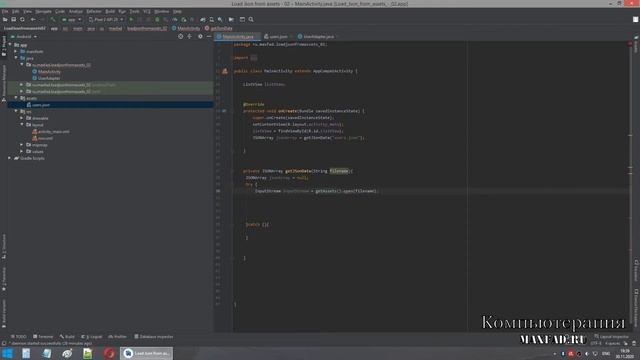
Task: Click the Open folder toolbar icon
Action: coord(5,19)
